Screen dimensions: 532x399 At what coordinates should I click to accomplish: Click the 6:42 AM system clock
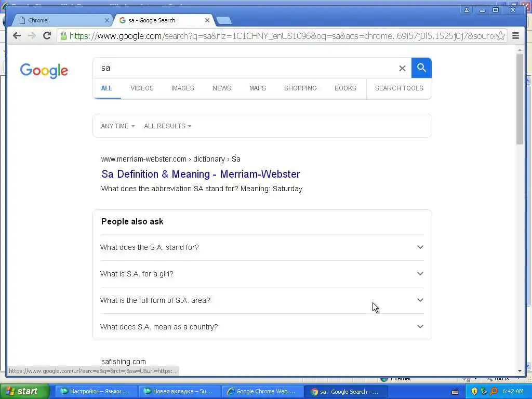tap(513, 392)
